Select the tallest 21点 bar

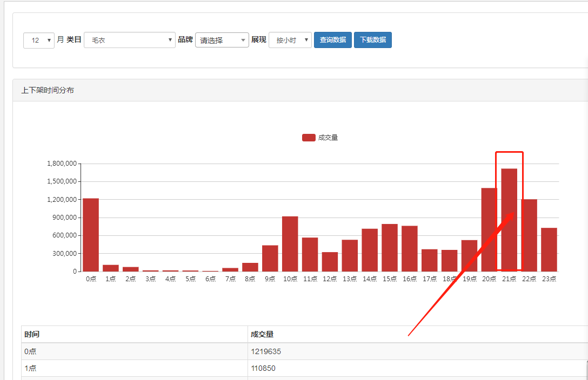509,220
